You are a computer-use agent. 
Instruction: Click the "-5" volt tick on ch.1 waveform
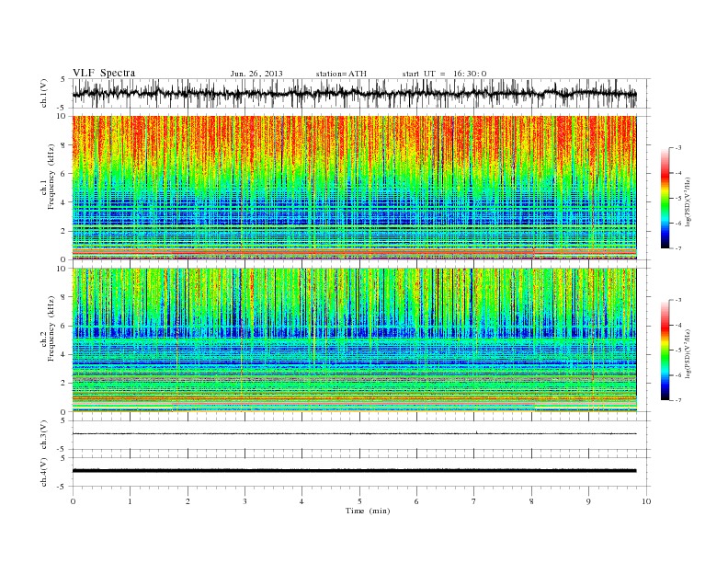(63, 108)
